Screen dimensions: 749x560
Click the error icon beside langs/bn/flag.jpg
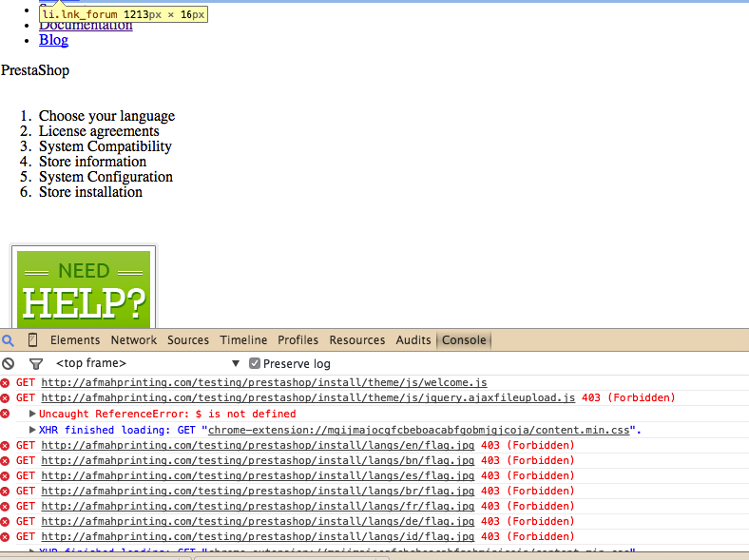(x=5, y=461)
